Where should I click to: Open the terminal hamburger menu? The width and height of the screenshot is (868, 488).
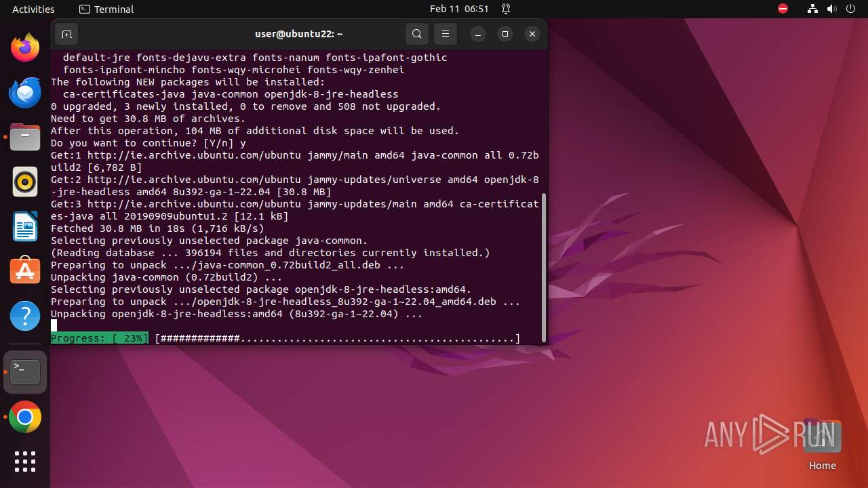446,34
